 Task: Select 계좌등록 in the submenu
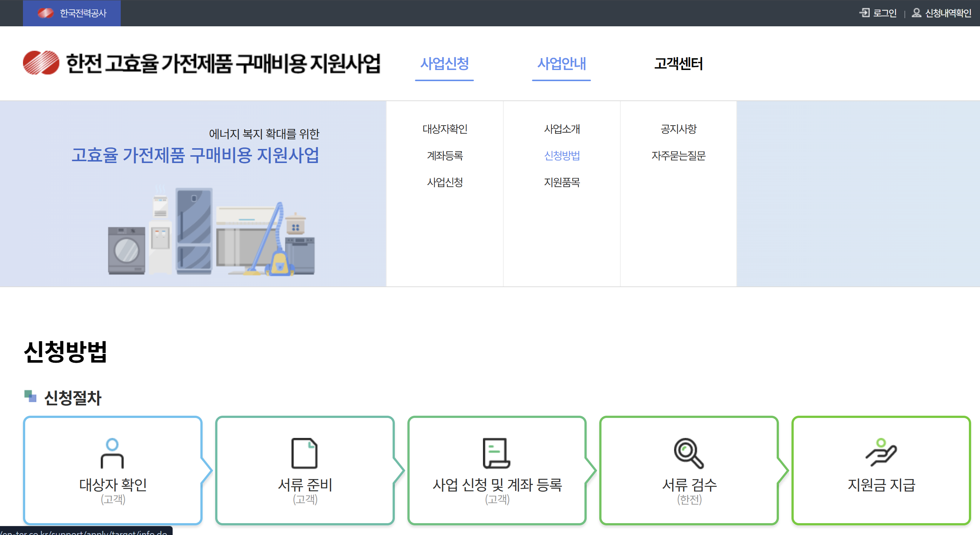[445, 156]
